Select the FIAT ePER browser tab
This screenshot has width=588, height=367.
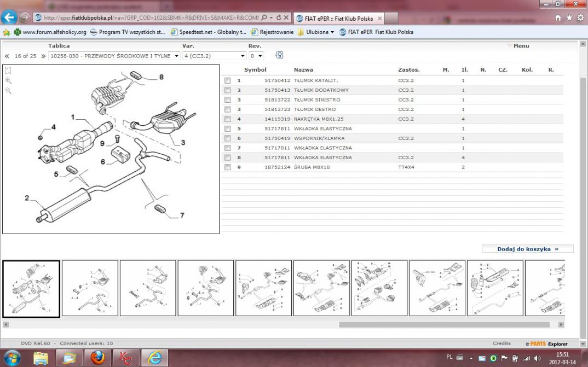tap(338, 18)
